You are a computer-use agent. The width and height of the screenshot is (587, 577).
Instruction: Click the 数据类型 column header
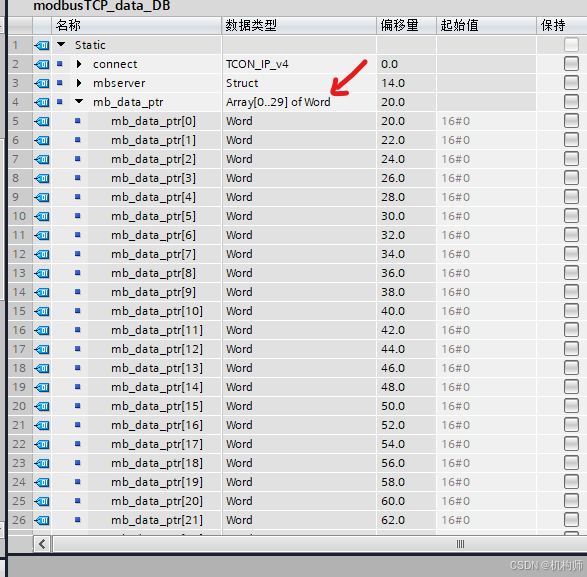299,25
